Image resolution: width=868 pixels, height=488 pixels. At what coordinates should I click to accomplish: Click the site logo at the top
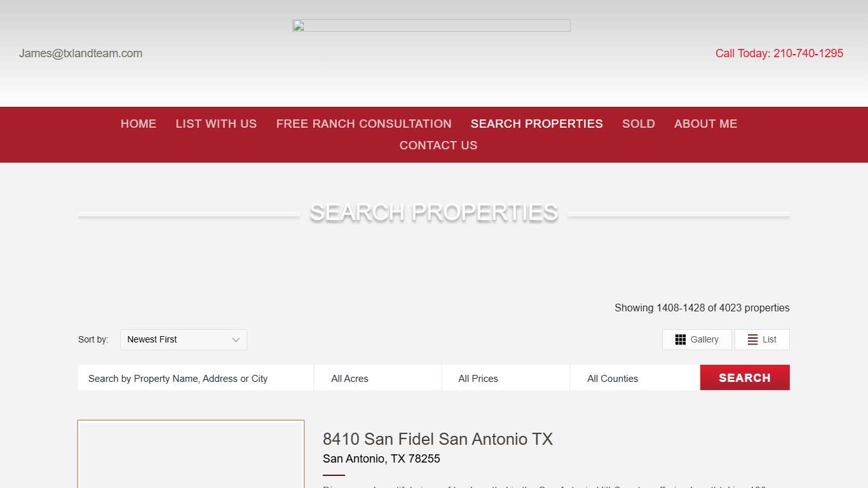point(431,25)
